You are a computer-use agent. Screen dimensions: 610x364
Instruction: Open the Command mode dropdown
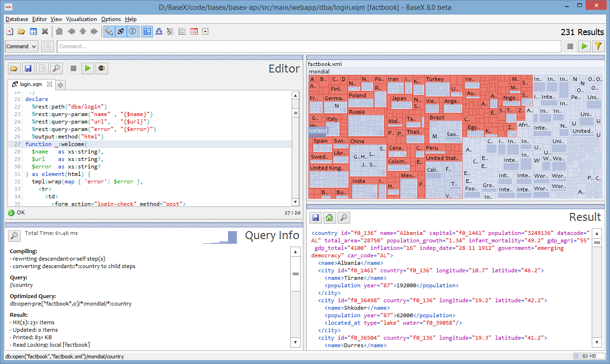click(x=22, y=46)
